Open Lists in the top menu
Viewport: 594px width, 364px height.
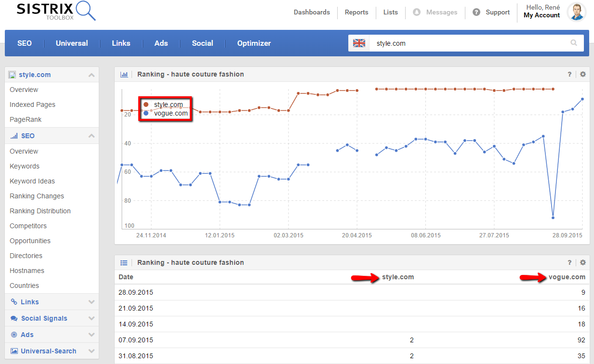pyautogui.click(x=391, y=12)
